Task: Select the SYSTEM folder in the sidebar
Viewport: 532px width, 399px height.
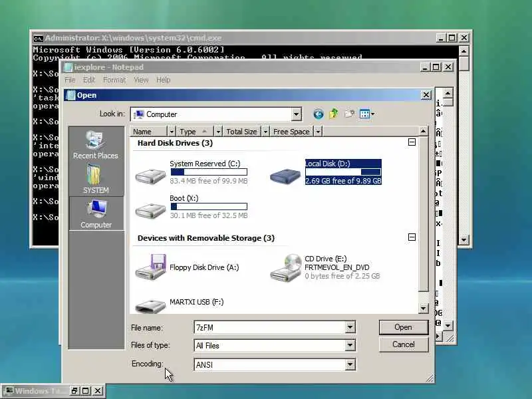Action: click(96, 179)
